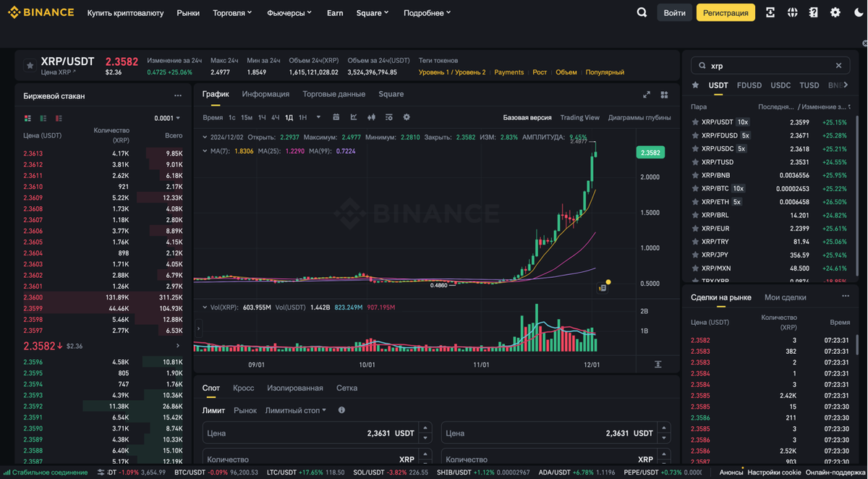This screenshot has width=868, height=479.
Task: Click the candlestick chart type icon
Action: [371, 117]
